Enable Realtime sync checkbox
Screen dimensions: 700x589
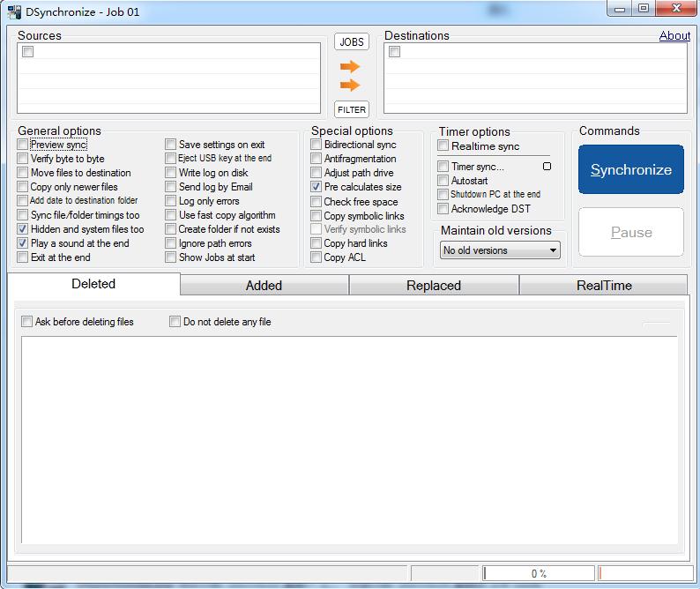443,146
